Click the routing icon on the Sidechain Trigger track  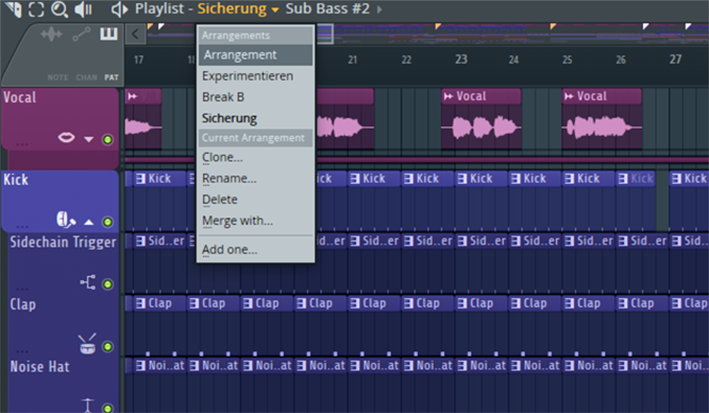[x=88, y=284]
